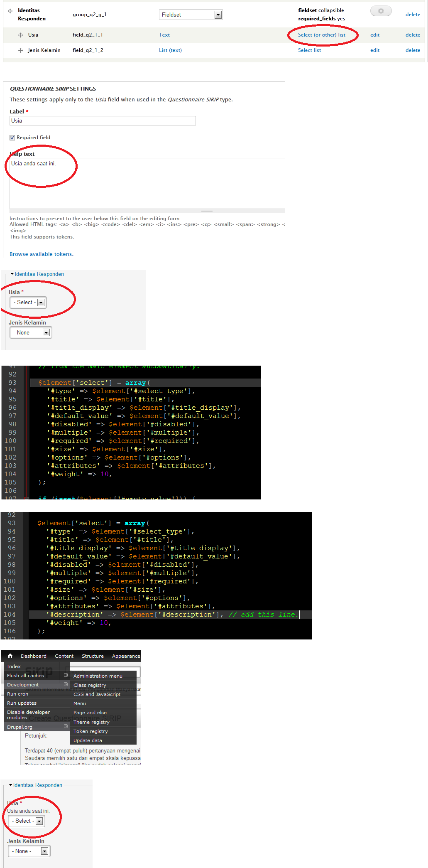
Task: Choose Theme registry in the submenu
Action: click(x=91, y=722)
